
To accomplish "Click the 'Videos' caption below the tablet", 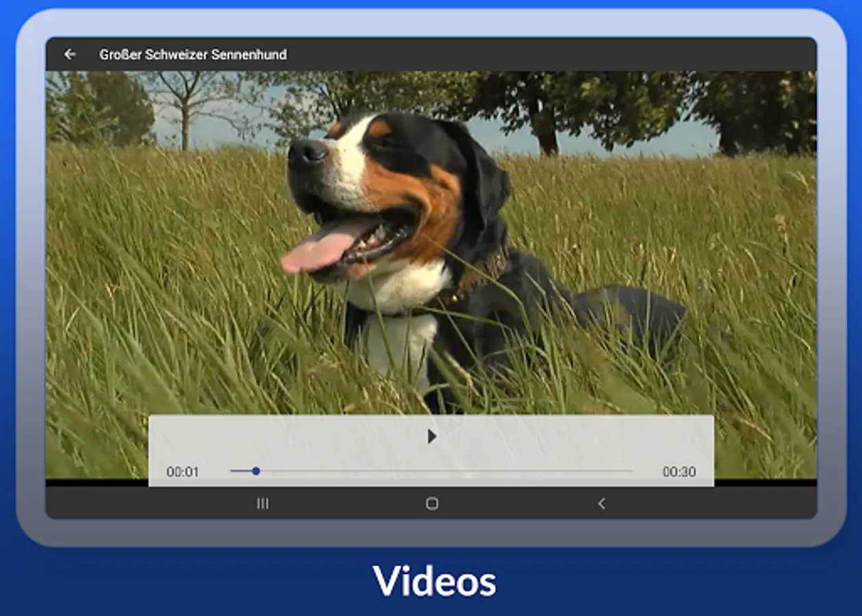I will coord(434,581).
